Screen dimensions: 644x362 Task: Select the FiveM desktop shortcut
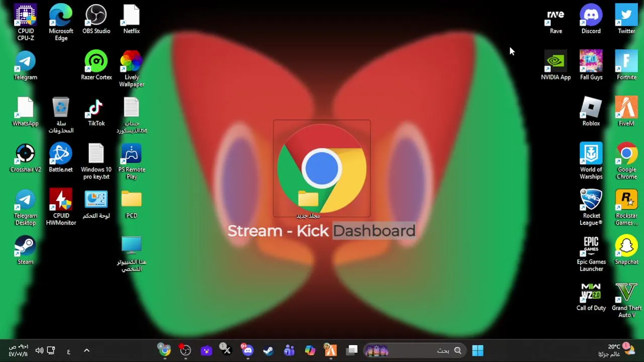click(626, 112)
